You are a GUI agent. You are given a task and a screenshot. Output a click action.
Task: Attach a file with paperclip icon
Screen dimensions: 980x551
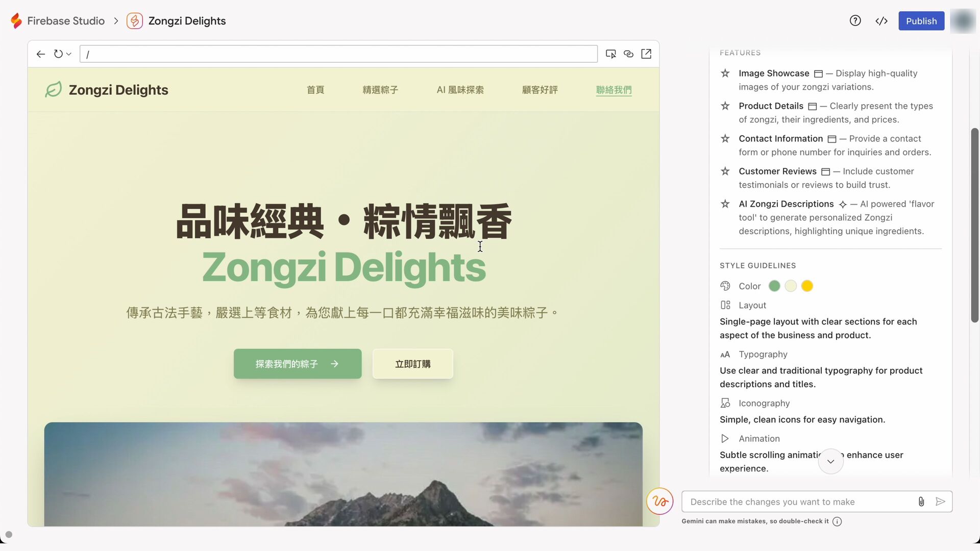point(921,502)
